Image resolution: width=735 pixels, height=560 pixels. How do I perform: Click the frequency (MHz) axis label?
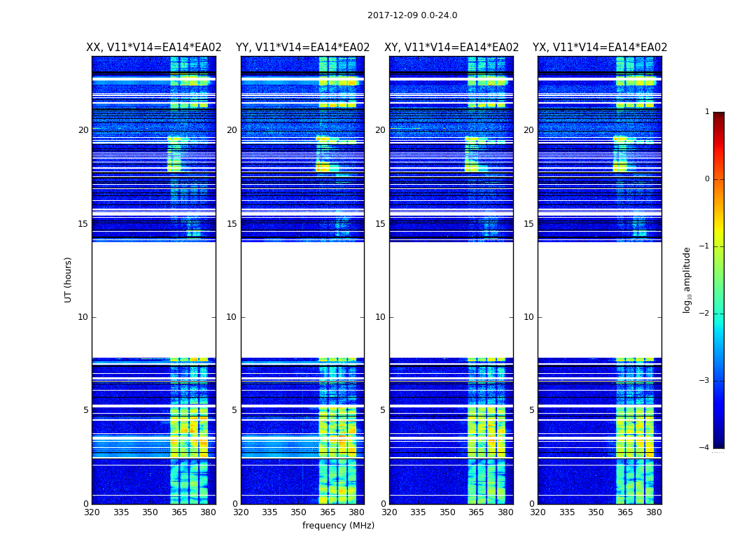pyautogui.click(x=338, y=526)
